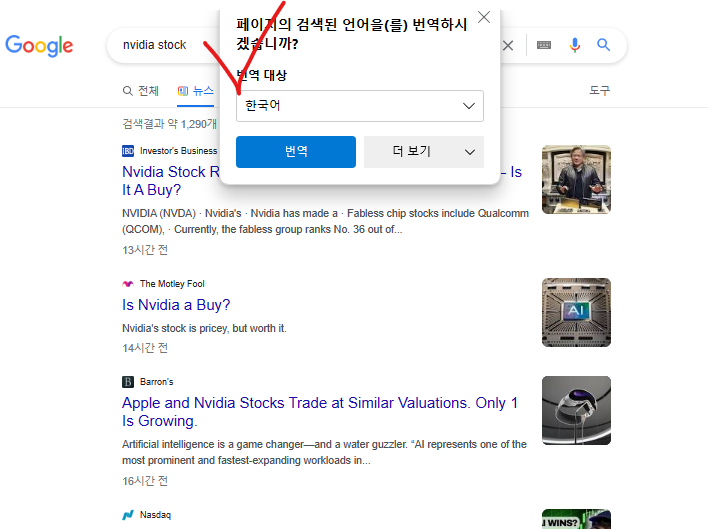Open the Barron's headset article thumbnail

576,410
